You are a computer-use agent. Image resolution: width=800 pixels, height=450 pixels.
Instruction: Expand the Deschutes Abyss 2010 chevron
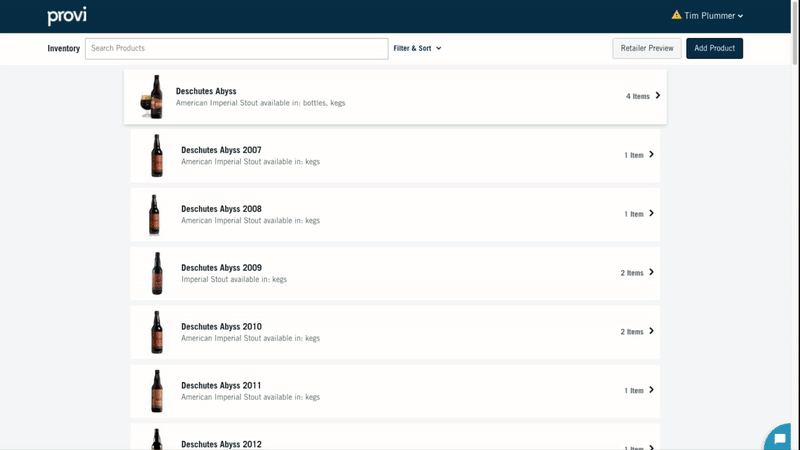652,331
